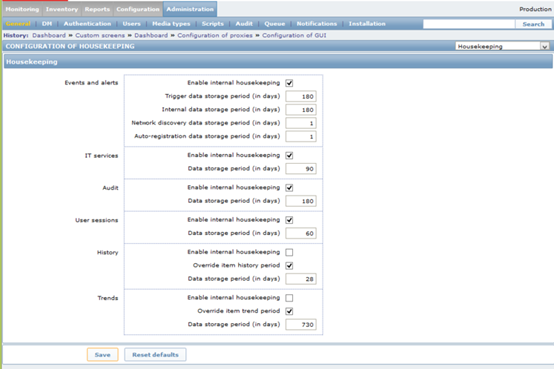Click Trends data storage period field
The width and height of the screenshot is (554, 369).
coord(301,325)
